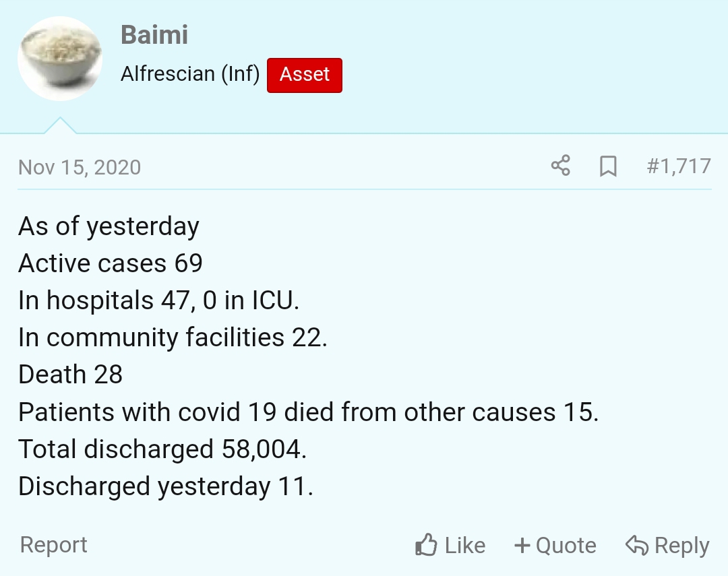Open post permalink #1,717
Image resolution: width=728 pixels, height=576 pixels.
[678, 166]
